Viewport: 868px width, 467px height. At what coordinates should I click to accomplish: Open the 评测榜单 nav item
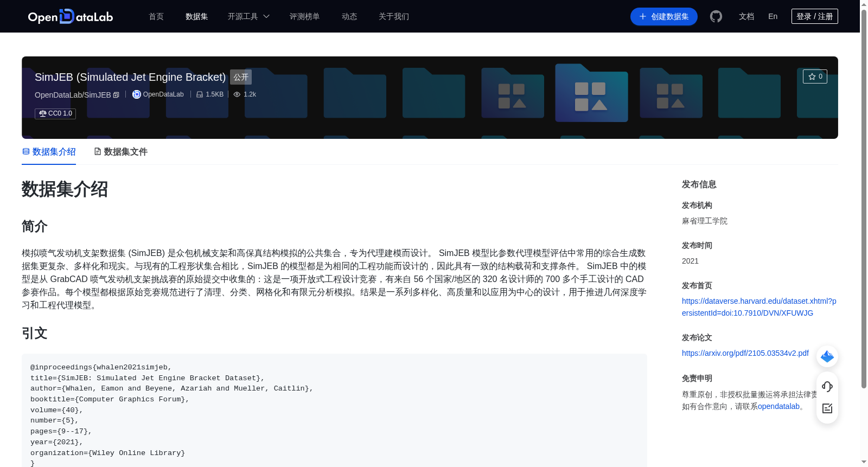tap(305, 16)
